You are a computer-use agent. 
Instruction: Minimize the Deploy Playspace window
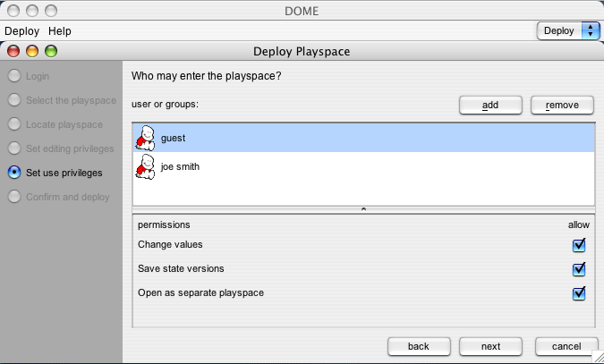click(x=32, y=51)
